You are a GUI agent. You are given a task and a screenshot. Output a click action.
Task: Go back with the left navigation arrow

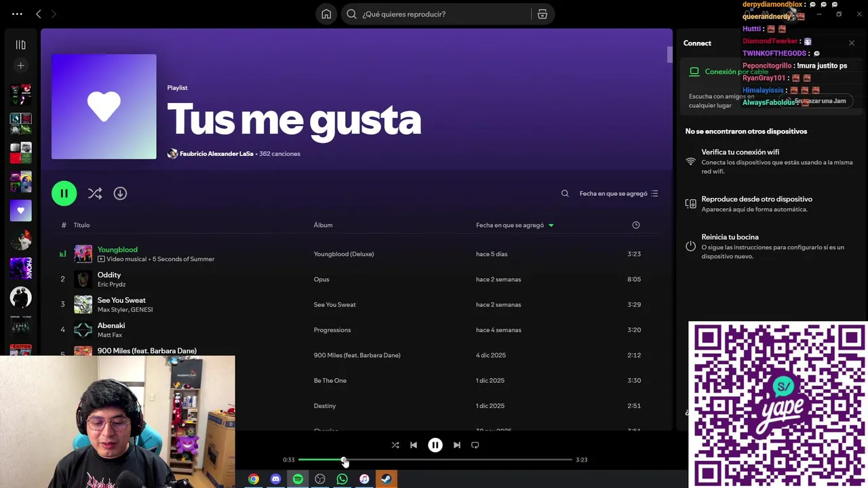pyautogui.click(x=39, y=14)
